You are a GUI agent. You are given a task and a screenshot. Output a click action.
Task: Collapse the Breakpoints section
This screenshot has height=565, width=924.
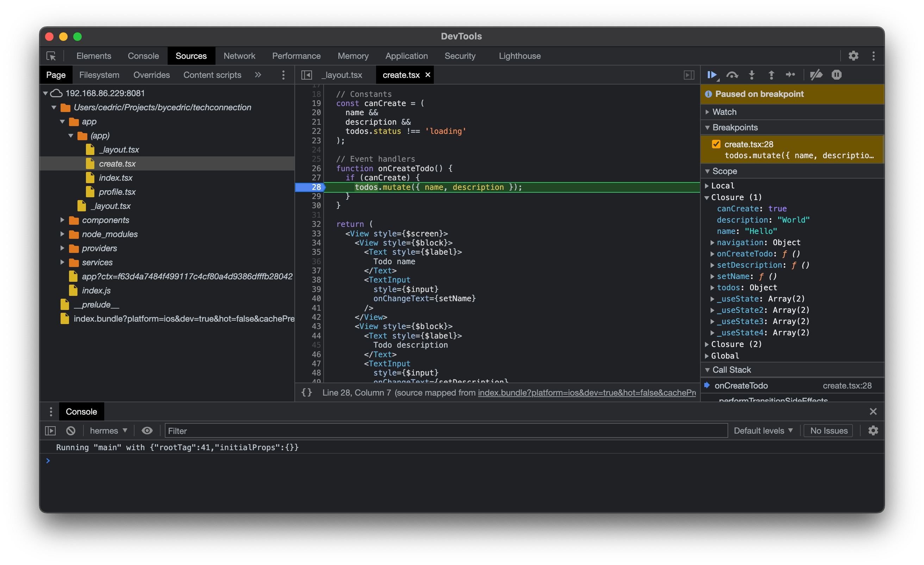click(707, 128)
